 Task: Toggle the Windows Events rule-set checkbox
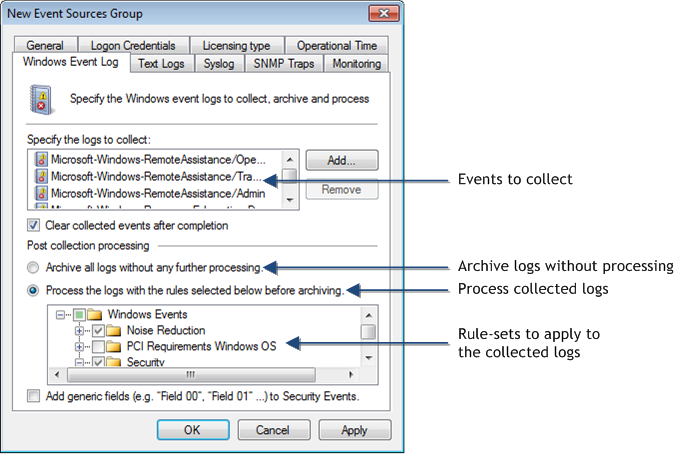[x=79, y=315]
